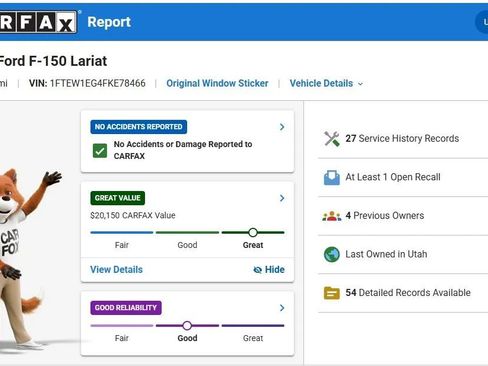Click the light purple Fair reliability segment
The image size is (488, 366).
[122, 325]
